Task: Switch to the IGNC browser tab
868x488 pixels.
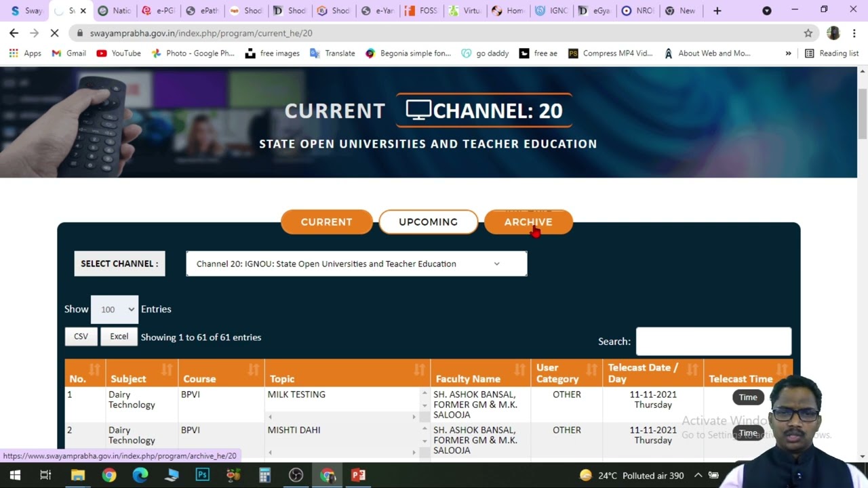Action: click(x=552, y=11)
